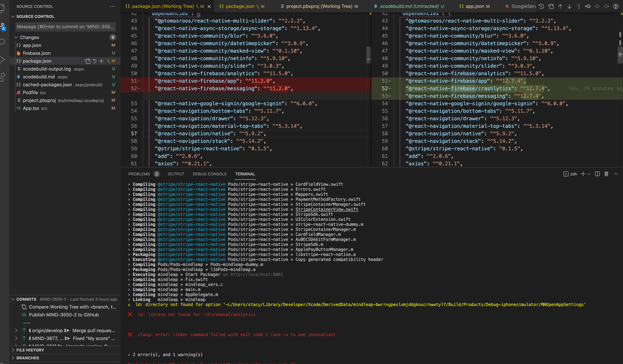Click the Open File icon in editor toolbar
623x364 pixels.
(x=551, y=6)
